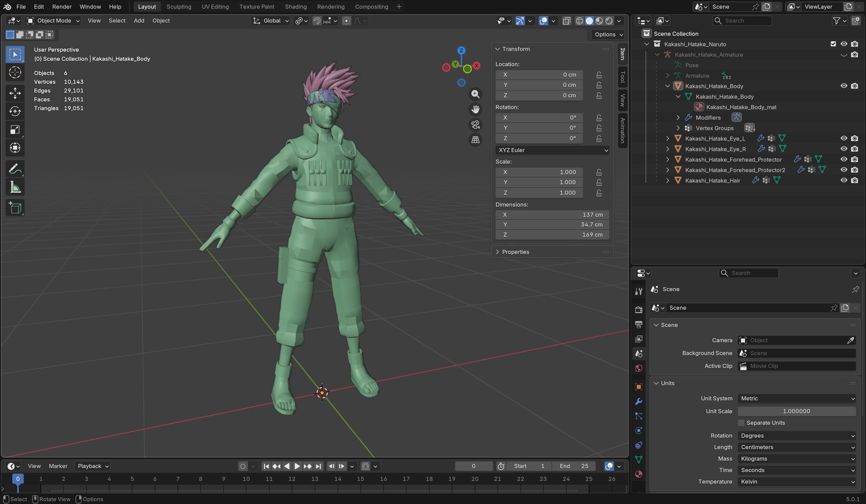Click the Scale X value slider field
This screenshot has width=866, height=504.
539,172
